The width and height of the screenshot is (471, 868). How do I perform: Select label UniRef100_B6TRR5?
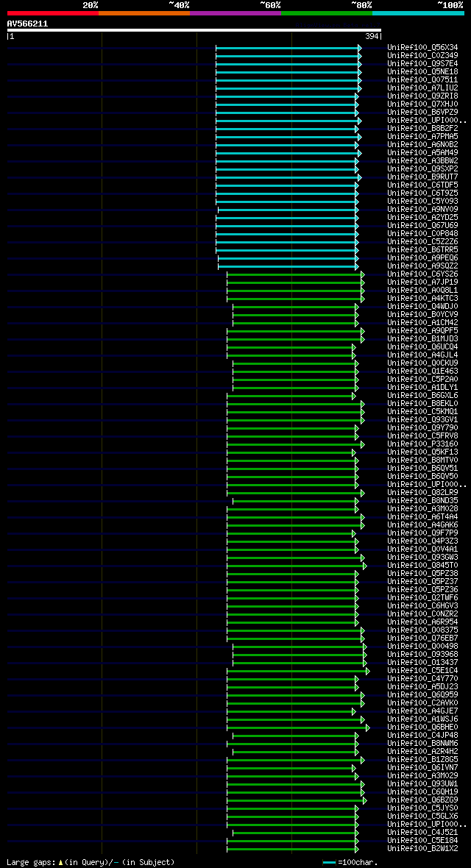(422, 249)
